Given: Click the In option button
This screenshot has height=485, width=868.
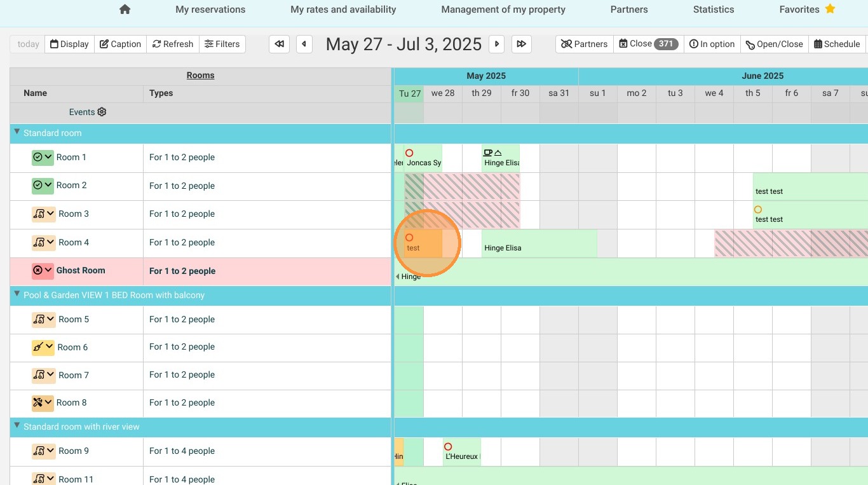Looking at the screenshot, I should pyautogui.click(x=712, y=44).
